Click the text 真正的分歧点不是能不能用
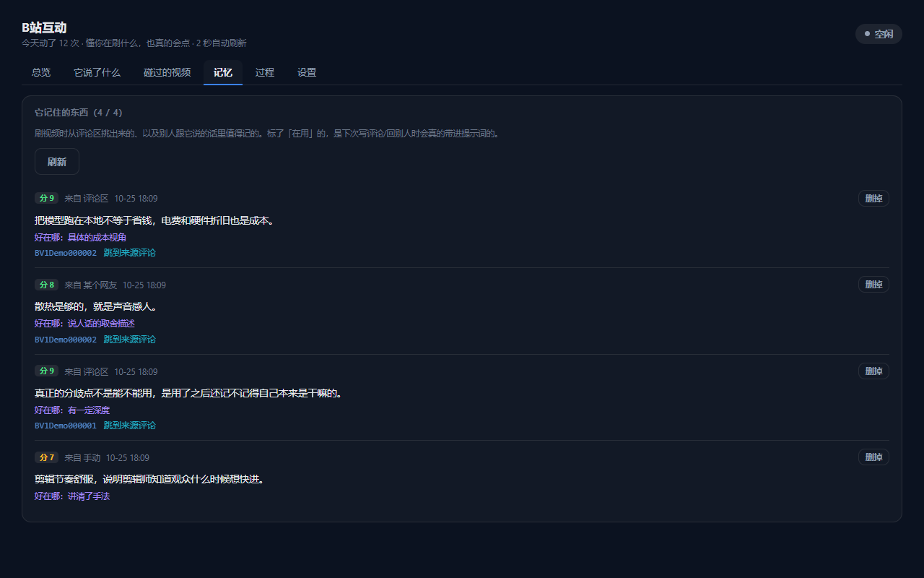This screenshot has width=924, height=578. click(x=95, y=393)
